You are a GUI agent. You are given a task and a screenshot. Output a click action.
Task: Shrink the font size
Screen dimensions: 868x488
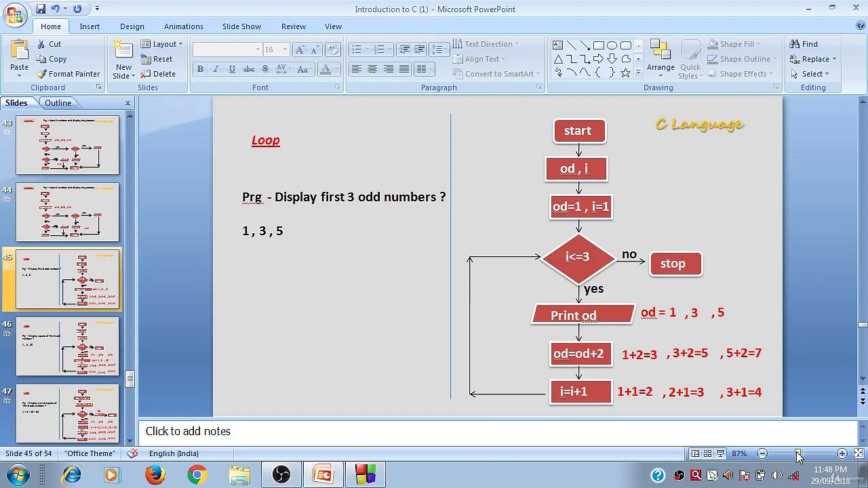coord(314,49)
